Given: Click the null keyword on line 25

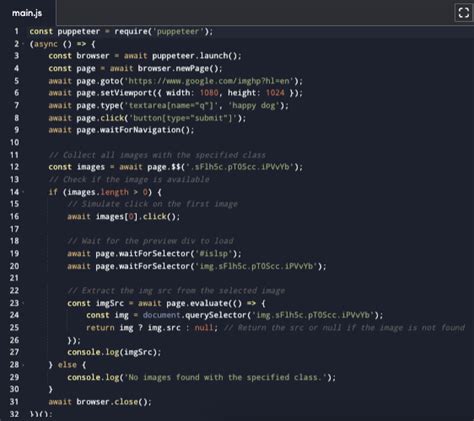Looking at the screenshot, I should coord(204,328).
